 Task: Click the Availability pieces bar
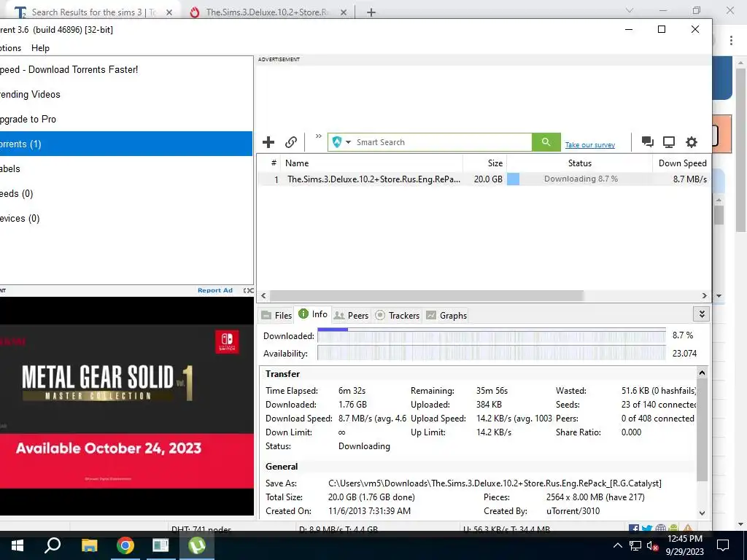[492, 354]
